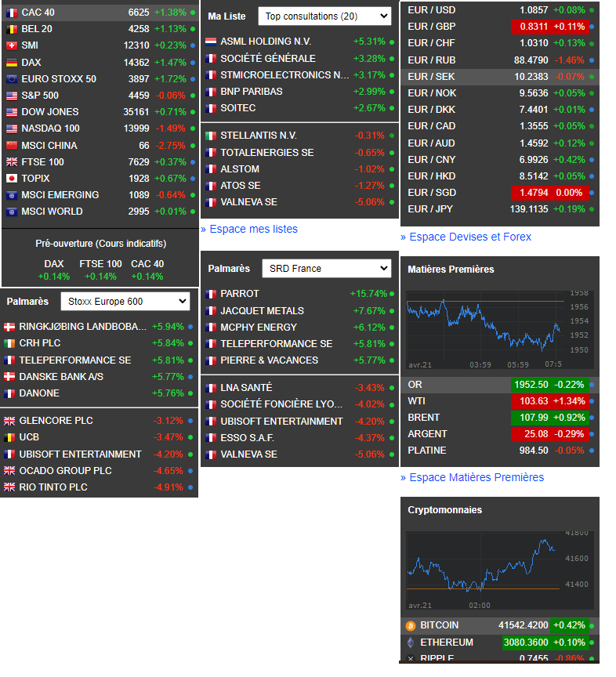Select the BRENT commodity row
The width and height of the screenshot is (616, 677).
[x=500, y=418]
